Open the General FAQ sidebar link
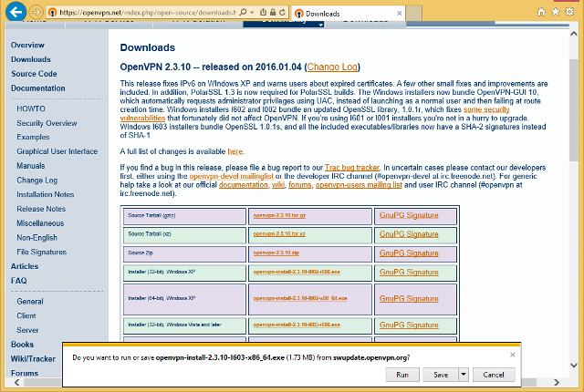This screenshot has width=584, height=392. [x=30, y=302]
